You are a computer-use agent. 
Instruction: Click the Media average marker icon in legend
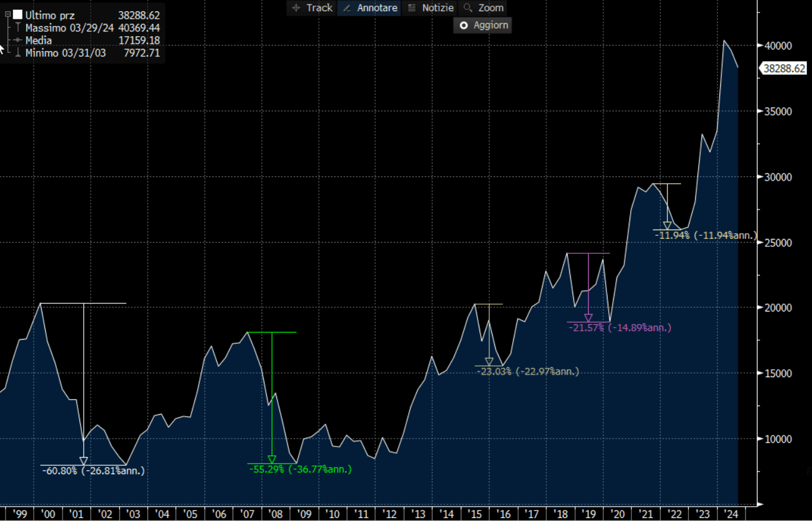[x=18, y=41]
